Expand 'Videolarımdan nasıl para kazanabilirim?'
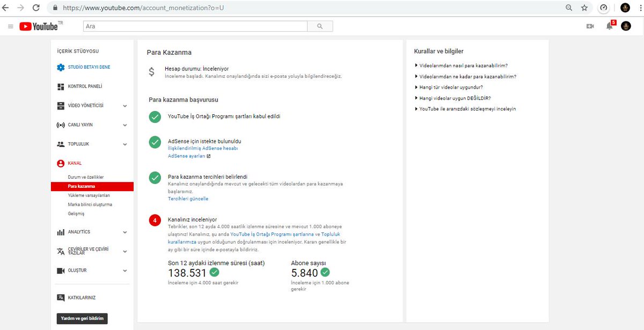 coord(462,65)
